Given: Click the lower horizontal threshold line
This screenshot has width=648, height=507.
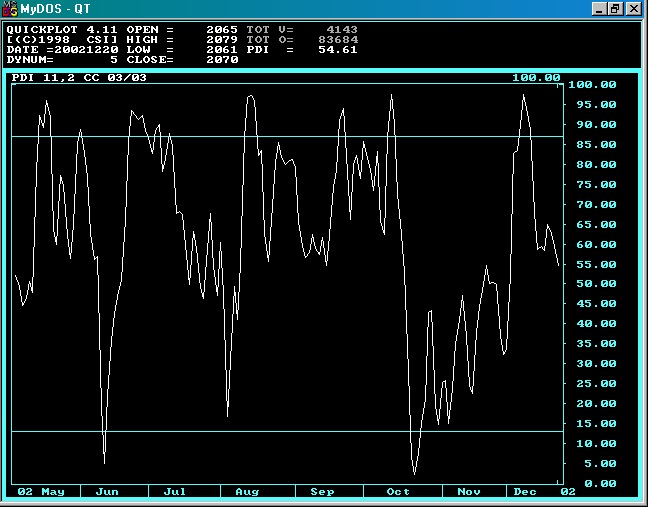Looking at the screenshot, I should click(287, 431).
